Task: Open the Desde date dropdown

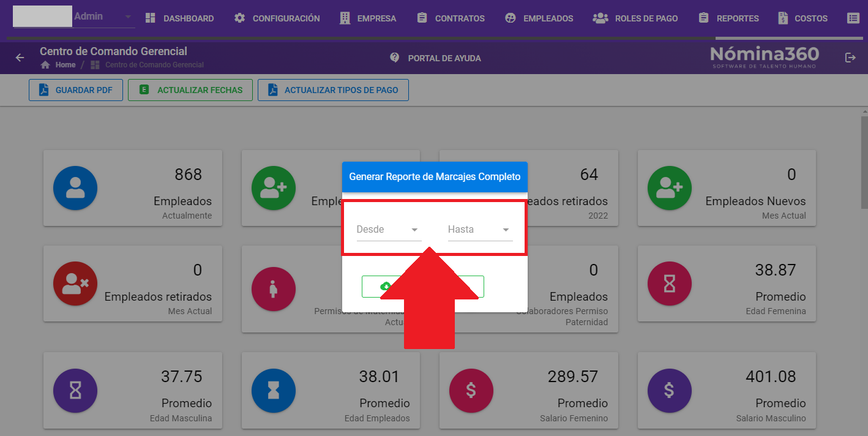Action: pos(389,230)
